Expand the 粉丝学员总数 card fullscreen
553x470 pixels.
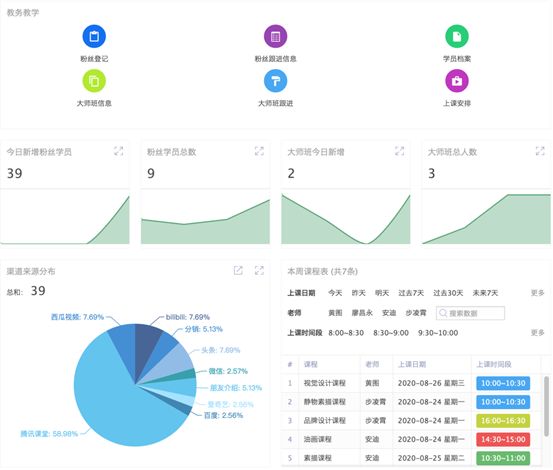(x=259, y=151)
